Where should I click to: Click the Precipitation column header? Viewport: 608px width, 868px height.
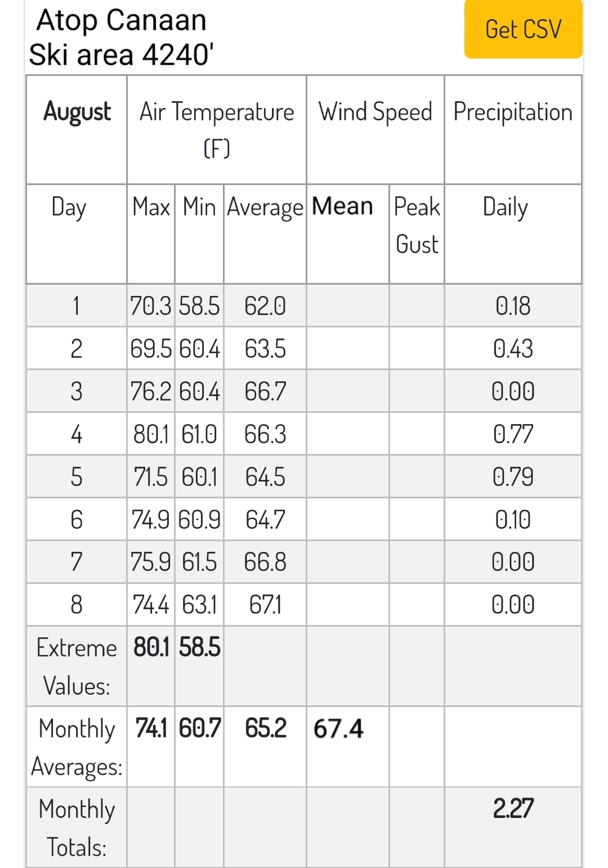point(513,129)
